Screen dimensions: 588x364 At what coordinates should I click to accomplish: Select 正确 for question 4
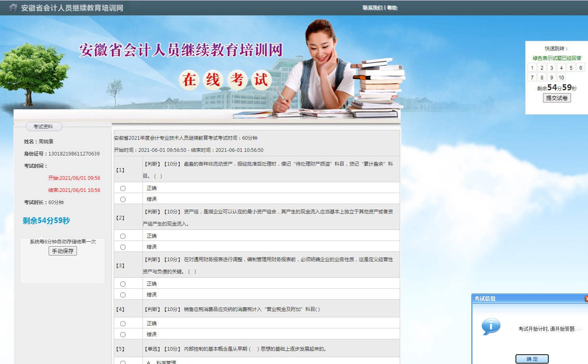pyautogui.click(x=123, y=324)
